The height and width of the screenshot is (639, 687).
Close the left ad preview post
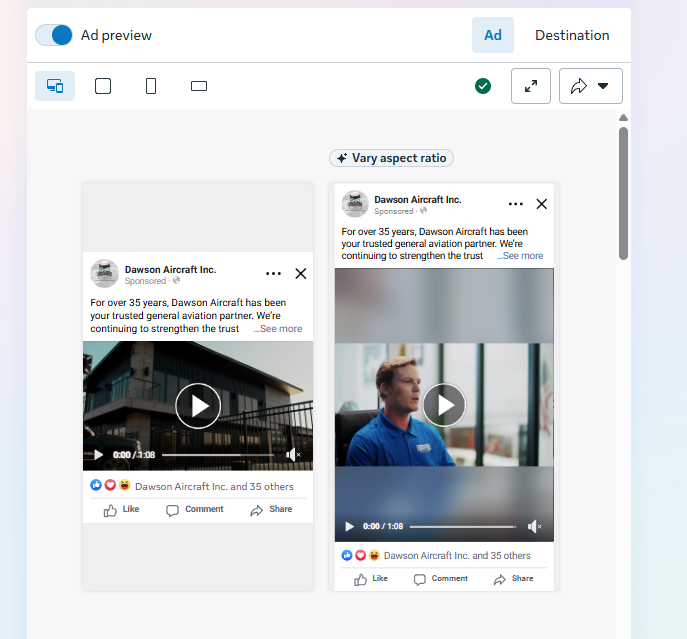tap(301, 273)
